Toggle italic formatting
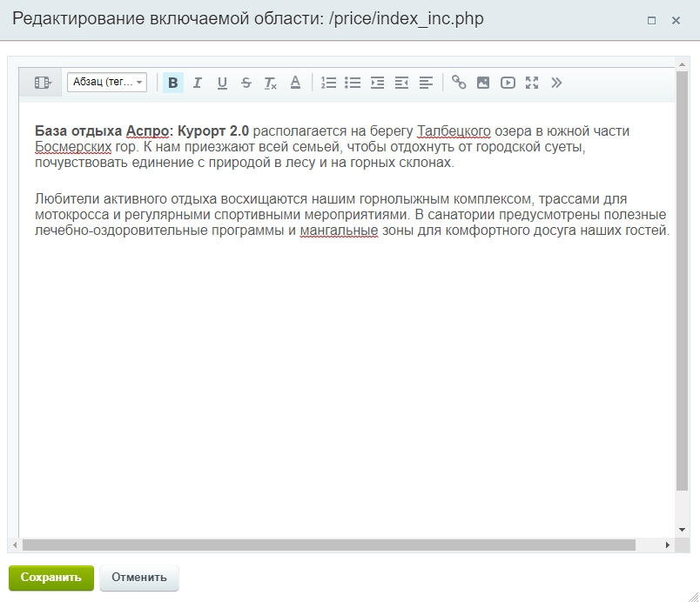700x602 pixels. (198, 83)
